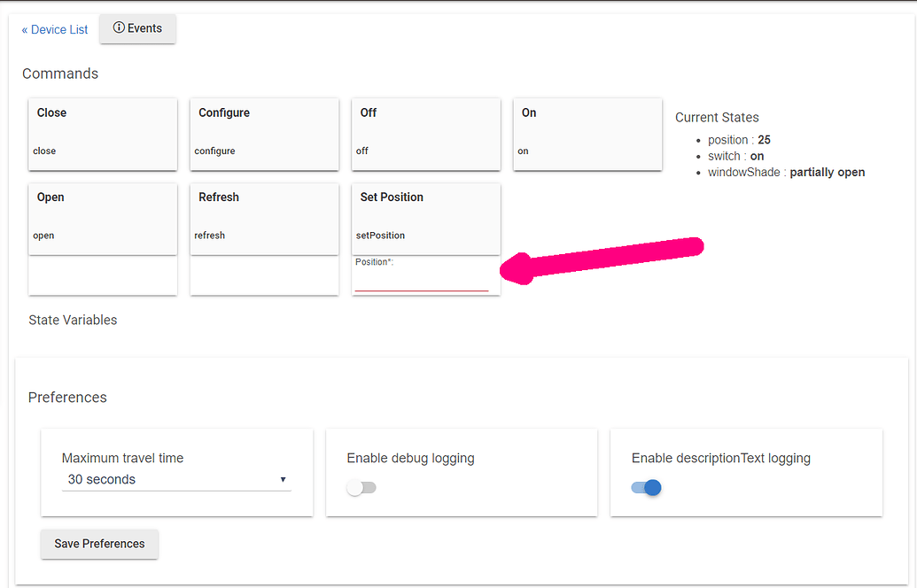This screenshot has height=588, width=917.
Task: Run the Close command
Action: tap(102, 134)
